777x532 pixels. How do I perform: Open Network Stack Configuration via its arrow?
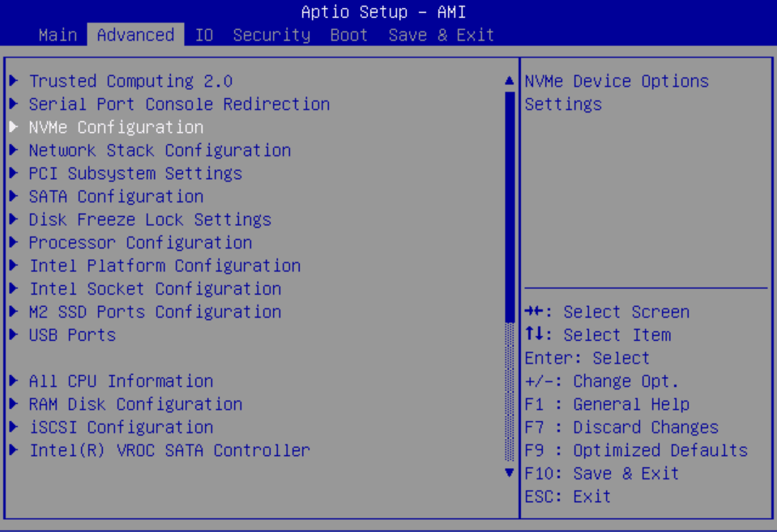(x=14, y=150)
